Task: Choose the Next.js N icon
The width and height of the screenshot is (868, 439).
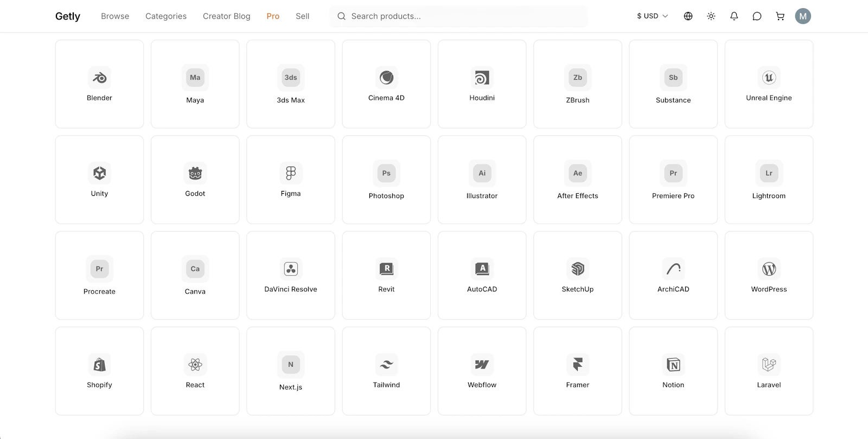Action: (291, 365)
